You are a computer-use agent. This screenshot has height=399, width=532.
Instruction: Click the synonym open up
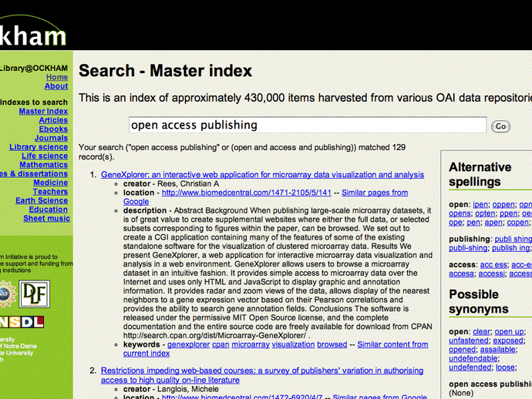[x=510, y=331]
